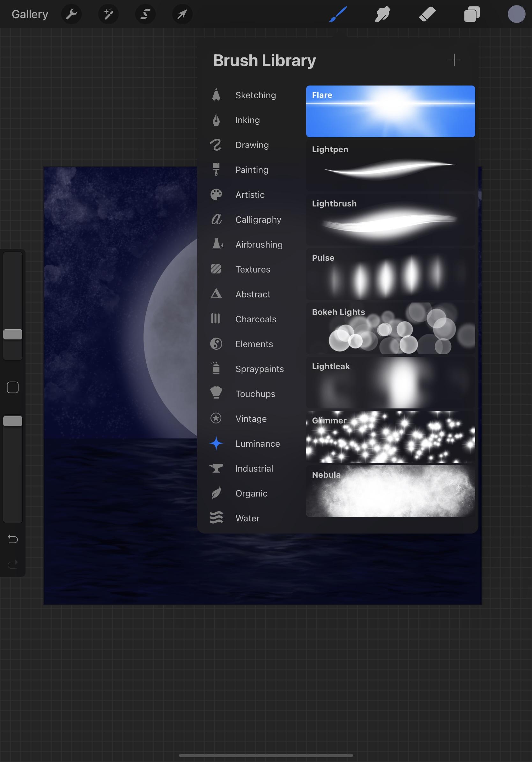This screenshot has height=762, width=532.
Task: Add a new brush with plus icon
Action: (x=454, y=60)
